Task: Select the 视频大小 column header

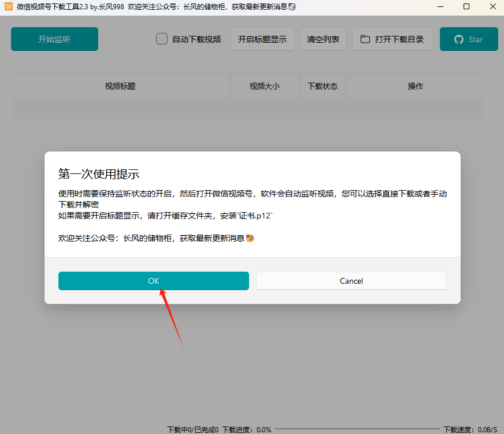Action: coord(265,86)
